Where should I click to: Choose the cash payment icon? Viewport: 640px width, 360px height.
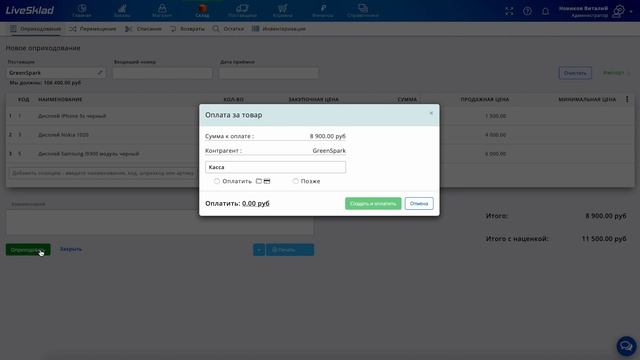click(259, 181)
